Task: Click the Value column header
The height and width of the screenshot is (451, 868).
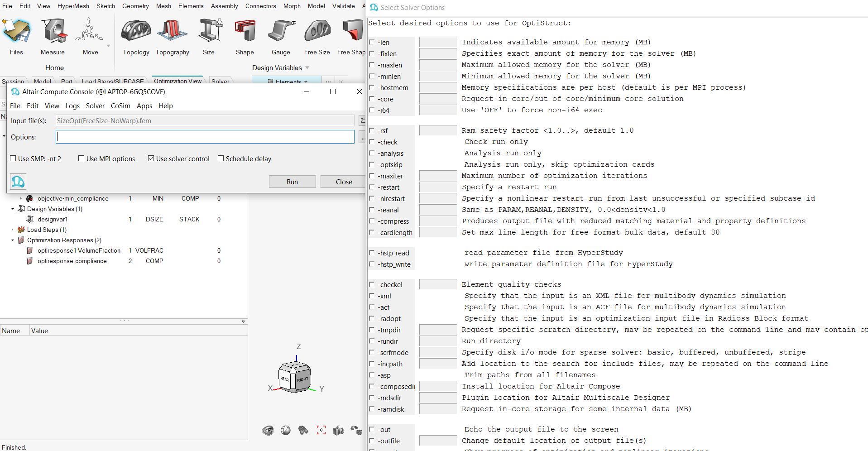Action: pyautogui.click(x=39, y=331)
